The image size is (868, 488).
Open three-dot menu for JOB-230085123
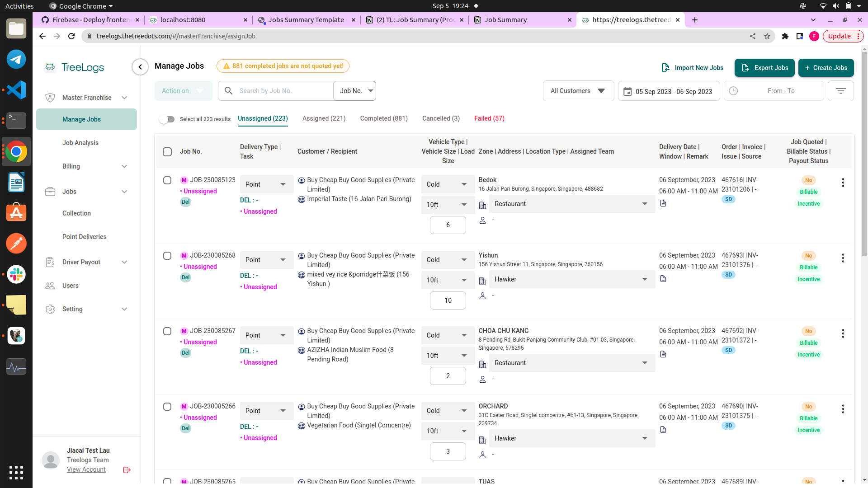coord(843,183)
